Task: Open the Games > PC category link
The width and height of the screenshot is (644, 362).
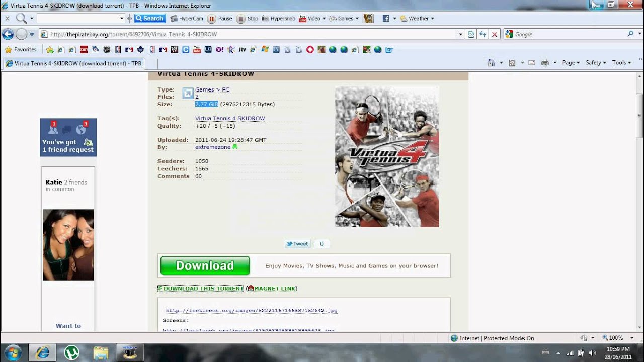Action: [x=212, y=89]
